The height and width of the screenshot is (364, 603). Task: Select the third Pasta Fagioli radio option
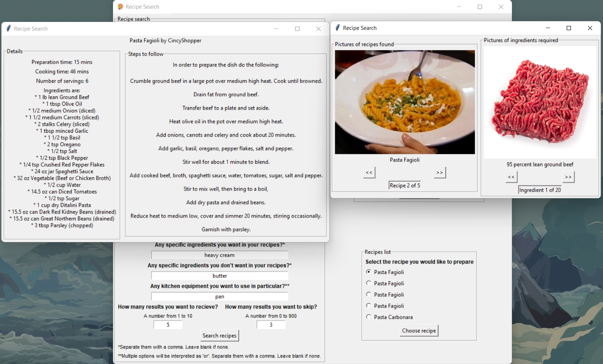(368, 294)
